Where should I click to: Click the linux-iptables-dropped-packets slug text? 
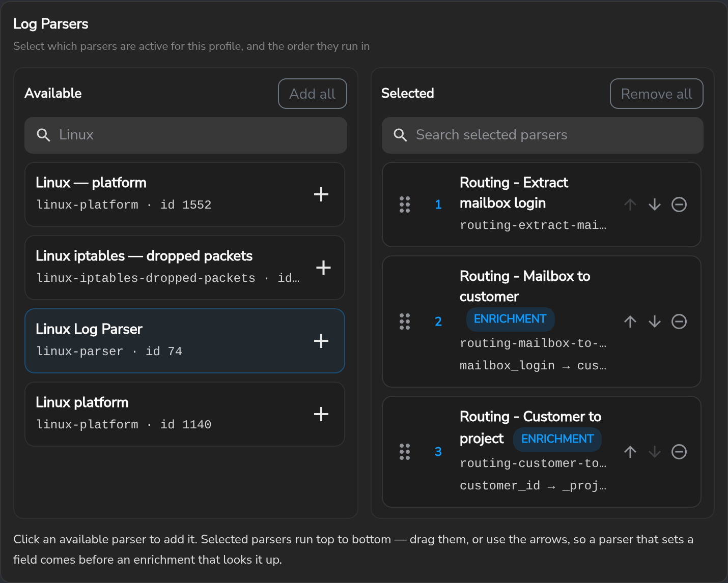[146, 278]
